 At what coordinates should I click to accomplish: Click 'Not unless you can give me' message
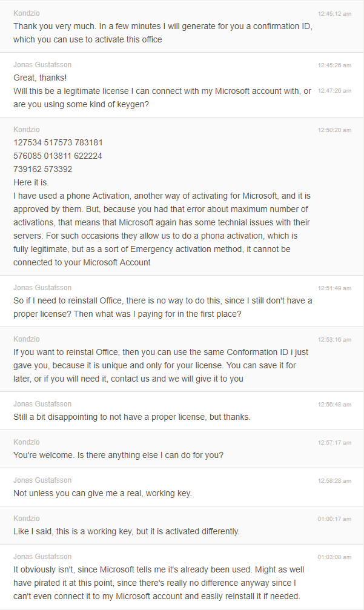(x=103, y=493)
